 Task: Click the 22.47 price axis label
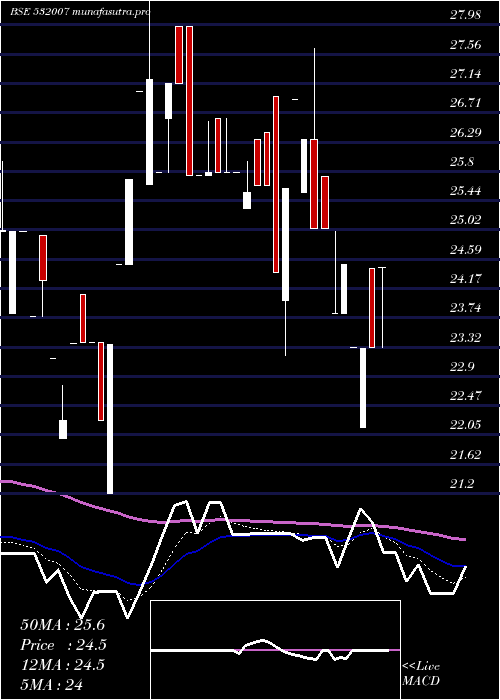(465, 396)
